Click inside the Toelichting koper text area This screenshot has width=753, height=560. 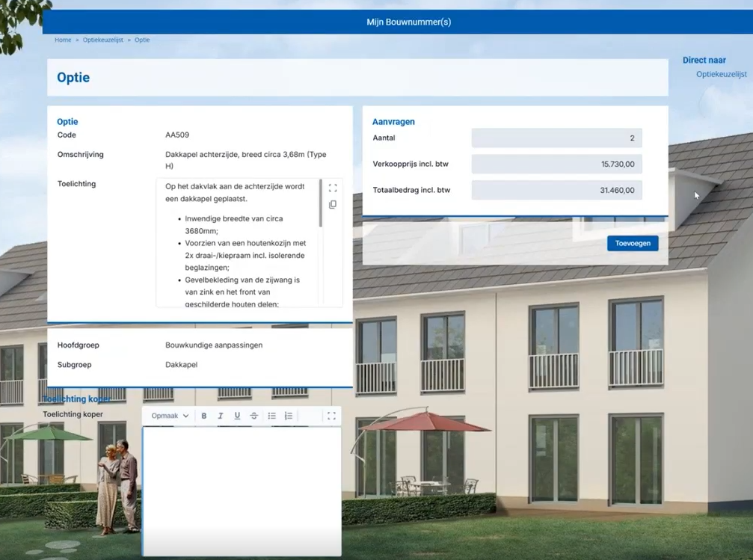pyautogui.click(x=242, y=490)
